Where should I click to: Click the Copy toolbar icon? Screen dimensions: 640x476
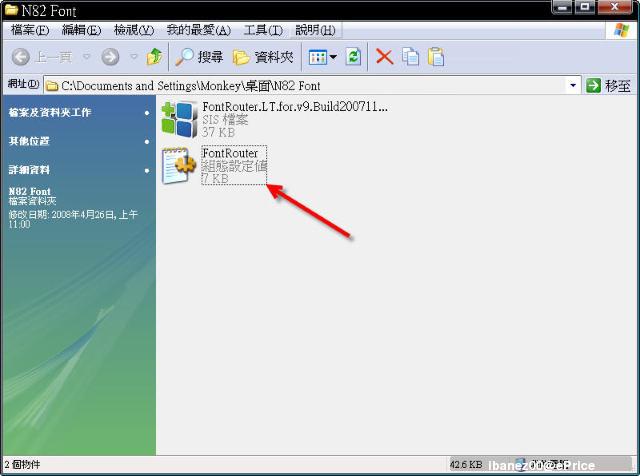click(410, 57)
